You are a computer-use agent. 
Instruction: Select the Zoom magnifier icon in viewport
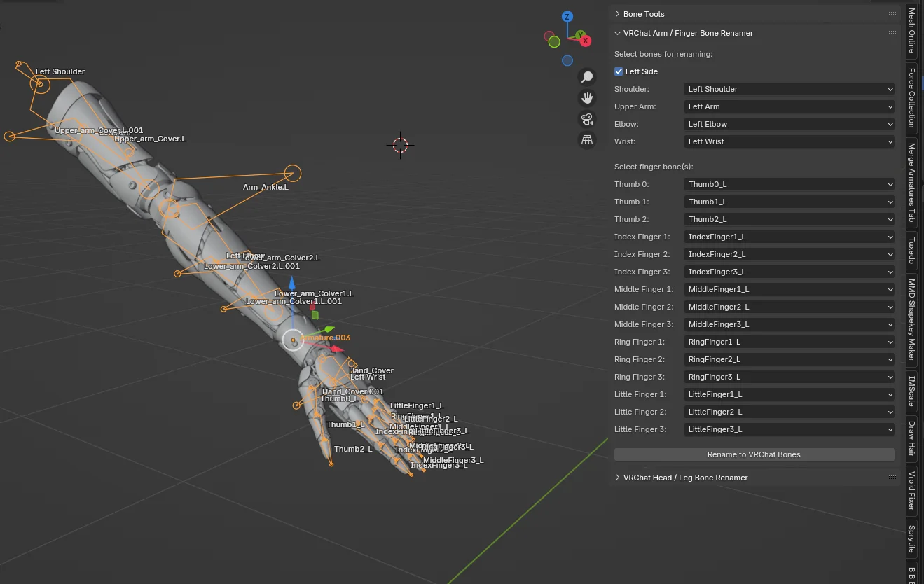point(587,76)
